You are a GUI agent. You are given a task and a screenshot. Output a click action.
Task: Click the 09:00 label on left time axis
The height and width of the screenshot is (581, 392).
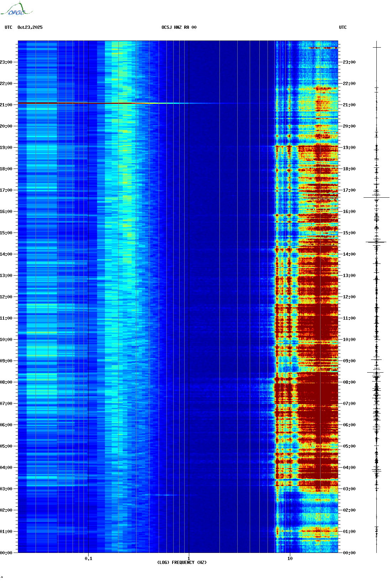[6, 361]
